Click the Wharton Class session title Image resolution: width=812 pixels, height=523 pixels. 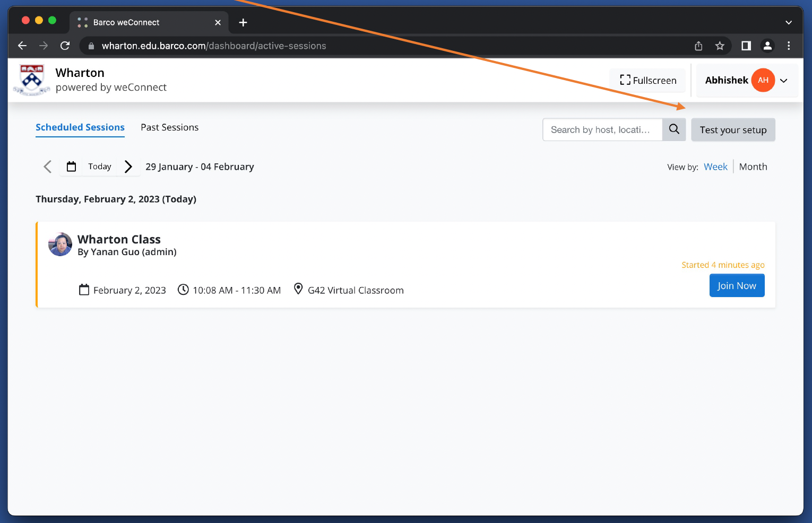click(119, 239)
